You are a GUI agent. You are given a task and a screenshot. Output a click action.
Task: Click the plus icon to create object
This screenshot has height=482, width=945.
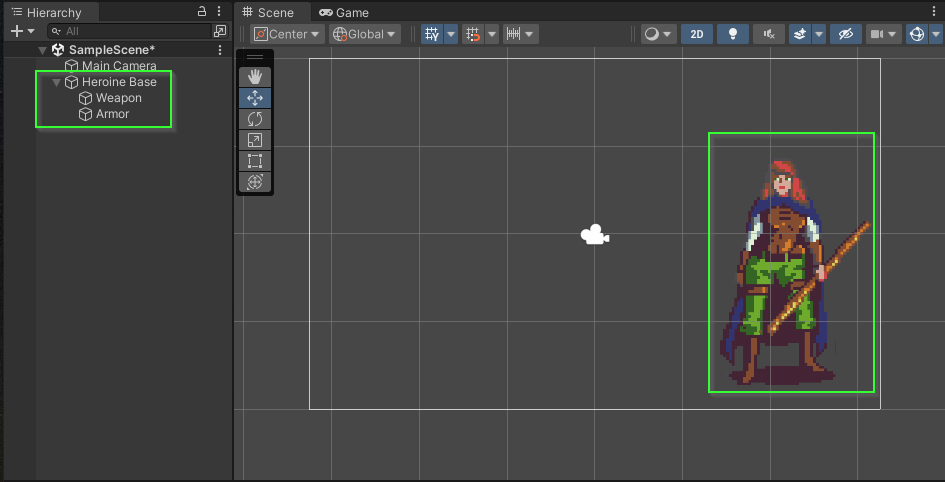pos(17,31)
